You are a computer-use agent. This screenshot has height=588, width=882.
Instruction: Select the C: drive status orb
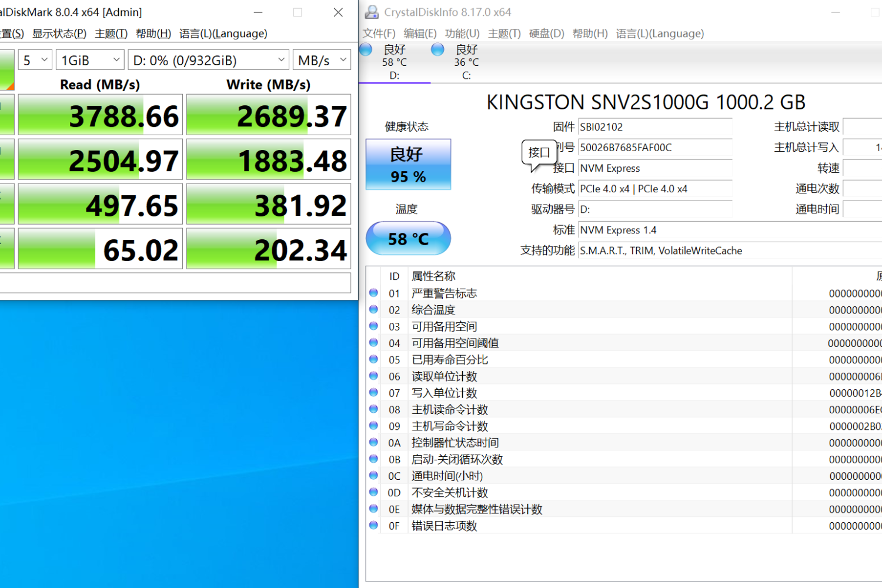tap(437, 49)
